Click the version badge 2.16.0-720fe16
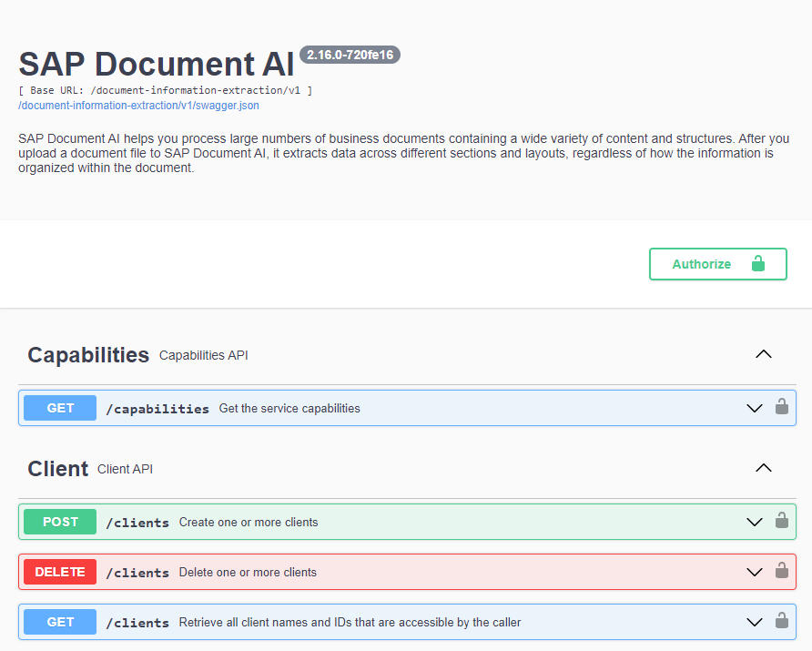Viewport: 812px width, 651px height. coord(350,55)
